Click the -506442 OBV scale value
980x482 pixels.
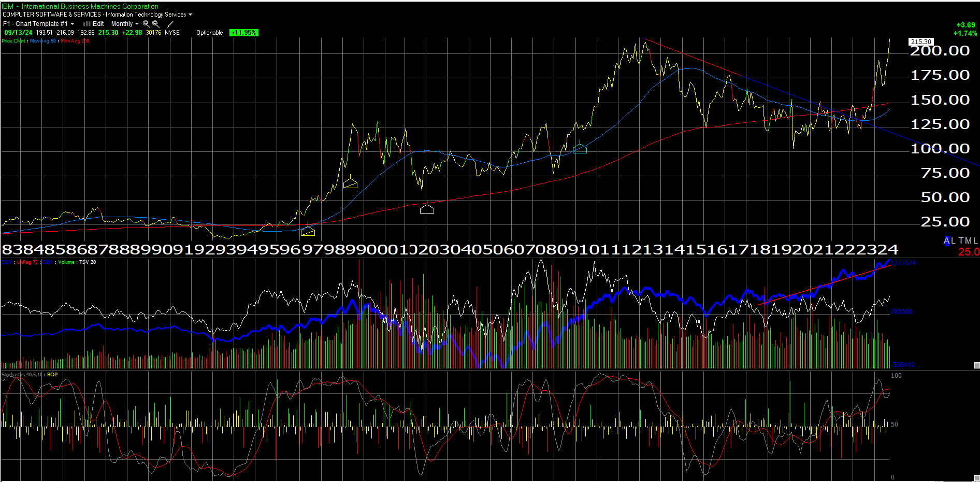[902, 365]
